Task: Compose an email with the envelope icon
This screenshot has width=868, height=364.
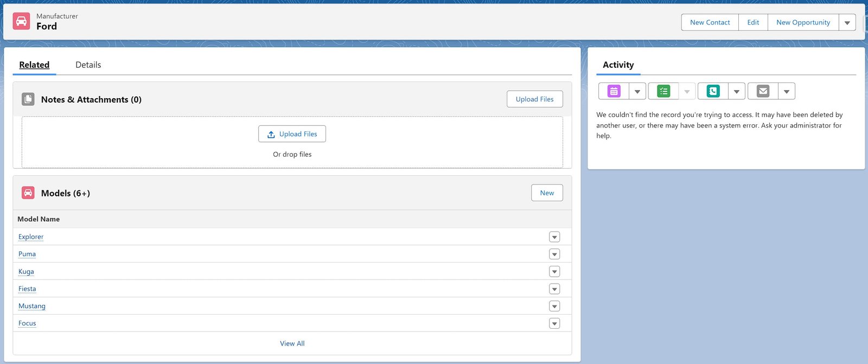Action: (x=763, y=91)
